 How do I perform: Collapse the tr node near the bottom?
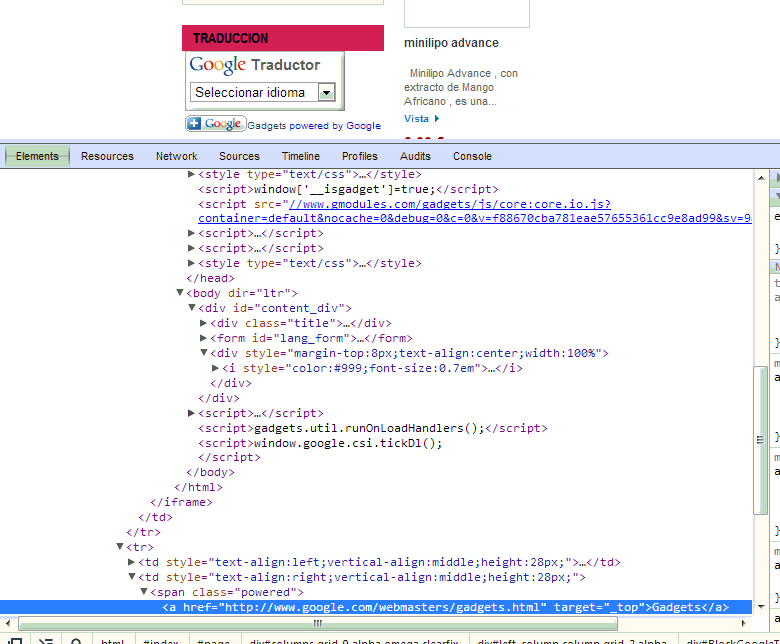119,547
